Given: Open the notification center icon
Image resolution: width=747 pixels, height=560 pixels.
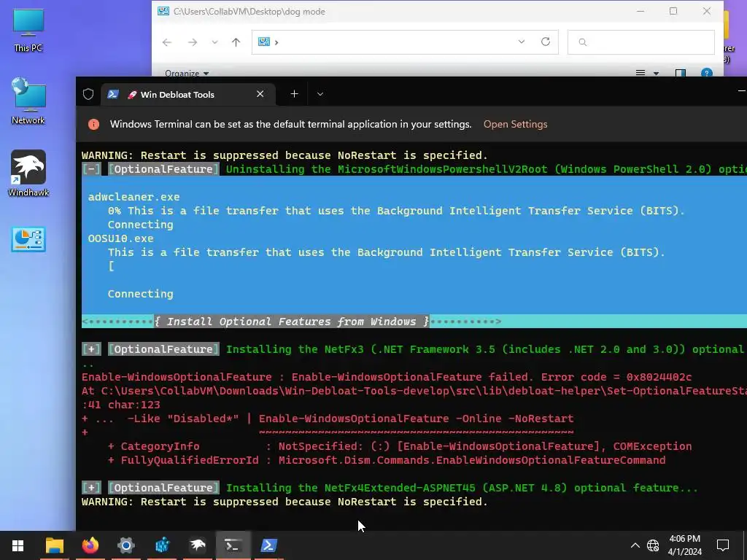Looking at the screenshot, I should point(723,545).
